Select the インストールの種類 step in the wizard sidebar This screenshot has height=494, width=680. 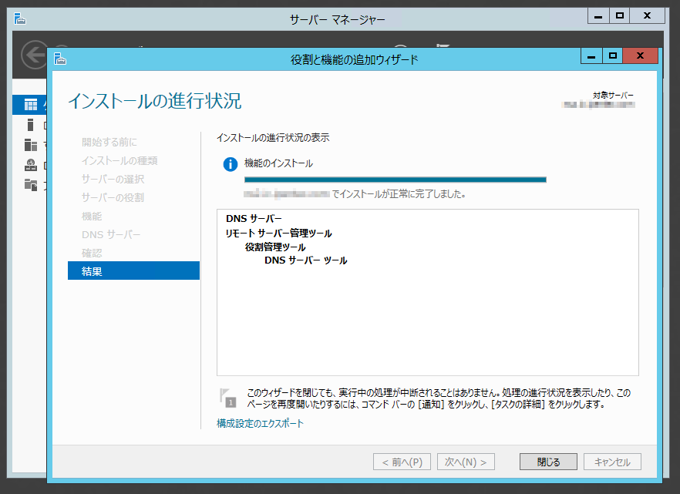tap(120, 161)
